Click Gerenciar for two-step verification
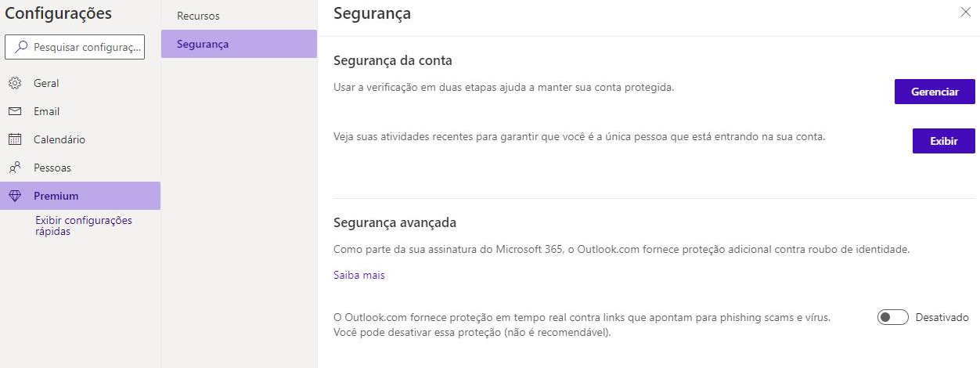 (935, 92)
